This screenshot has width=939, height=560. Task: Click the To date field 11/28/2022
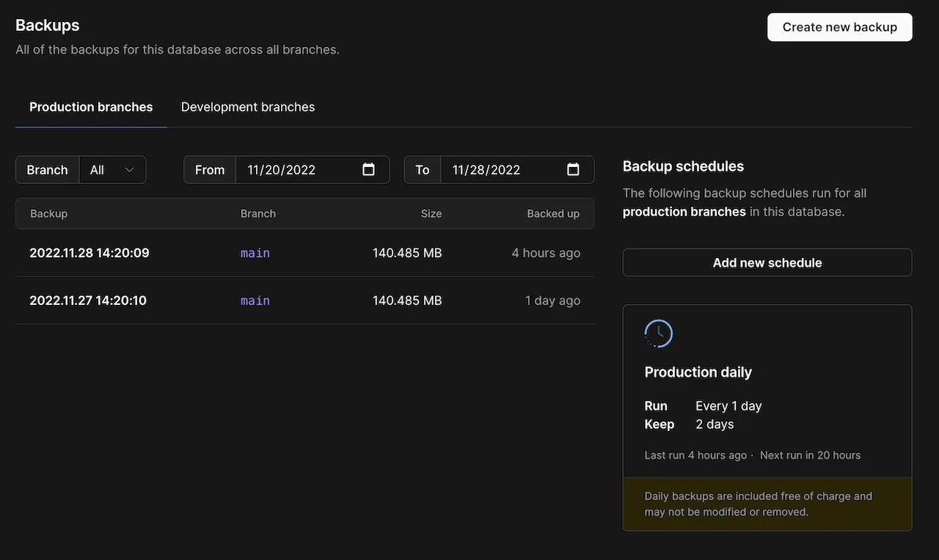[486, 170]
